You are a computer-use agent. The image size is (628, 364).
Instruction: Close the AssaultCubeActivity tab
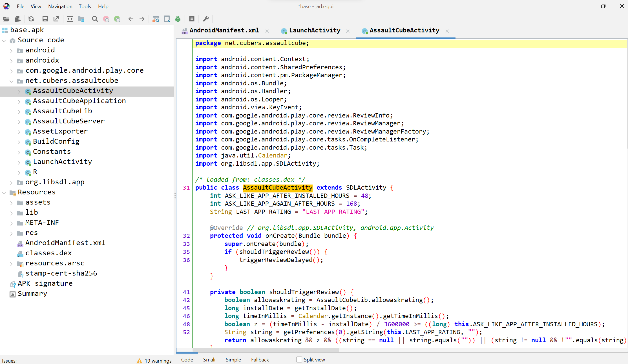tap(447, 31)
